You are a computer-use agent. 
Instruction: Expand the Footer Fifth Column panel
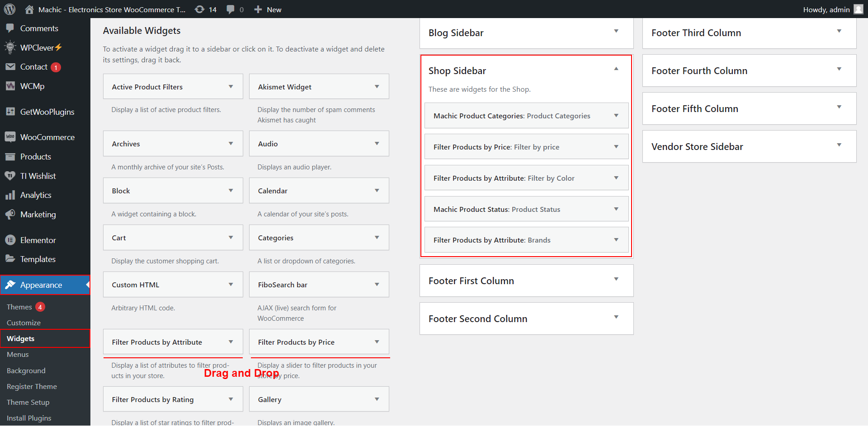(x=839, y=107)
